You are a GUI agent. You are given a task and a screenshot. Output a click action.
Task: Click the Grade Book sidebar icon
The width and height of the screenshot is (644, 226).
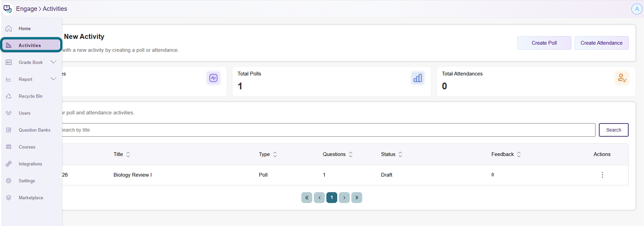[9, 62]
